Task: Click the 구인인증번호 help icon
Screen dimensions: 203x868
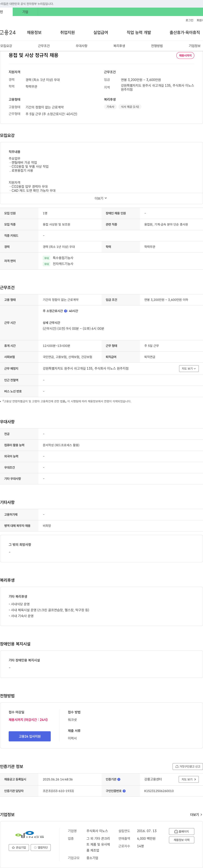Action: click(x=124, y=791)
